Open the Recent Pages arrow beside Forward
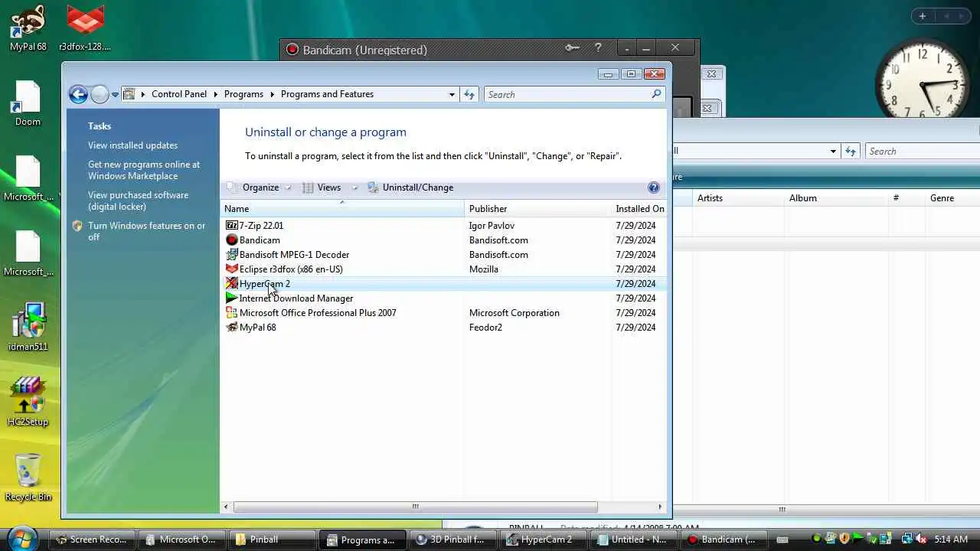Viewport: 980px width, 551px height. coord(115,95)
